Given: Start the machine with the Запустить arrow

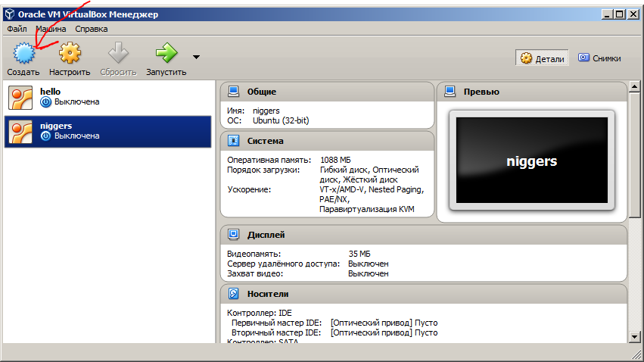Looking at the screenshot, I should click(x=166, y=53).
